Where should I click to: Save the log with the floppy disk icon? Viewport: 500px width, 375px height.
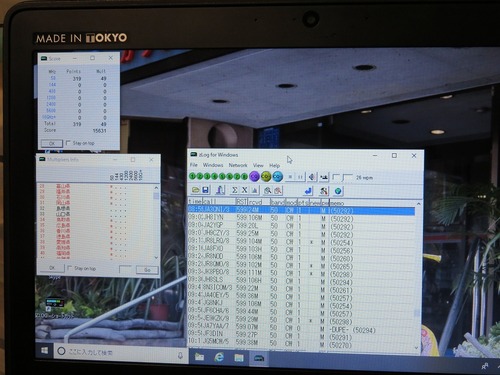pos(205,190)
